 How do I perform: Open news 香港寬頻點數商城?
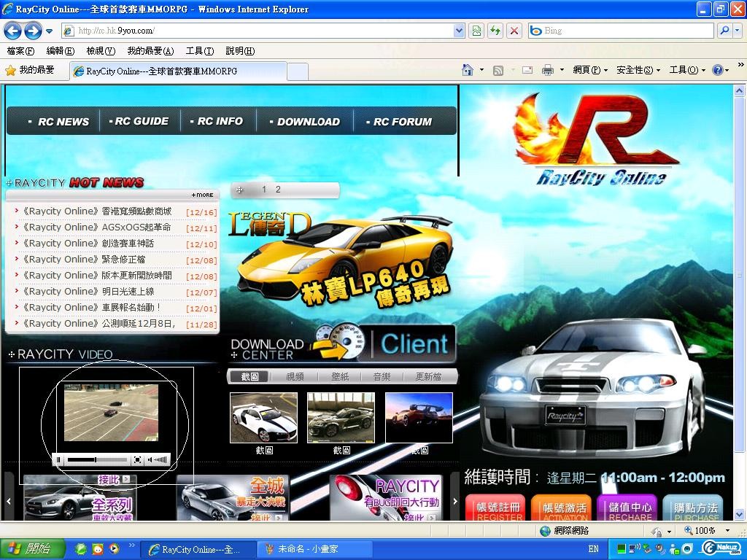[x=97, y=211]
